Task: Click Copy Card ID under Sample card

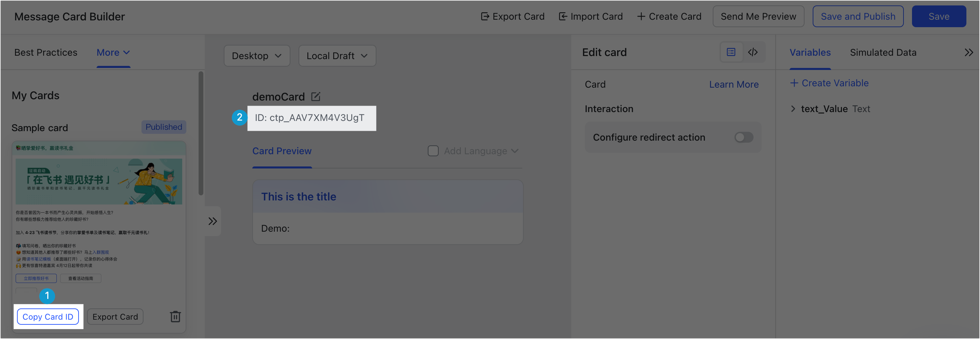Action: [48, 317]
